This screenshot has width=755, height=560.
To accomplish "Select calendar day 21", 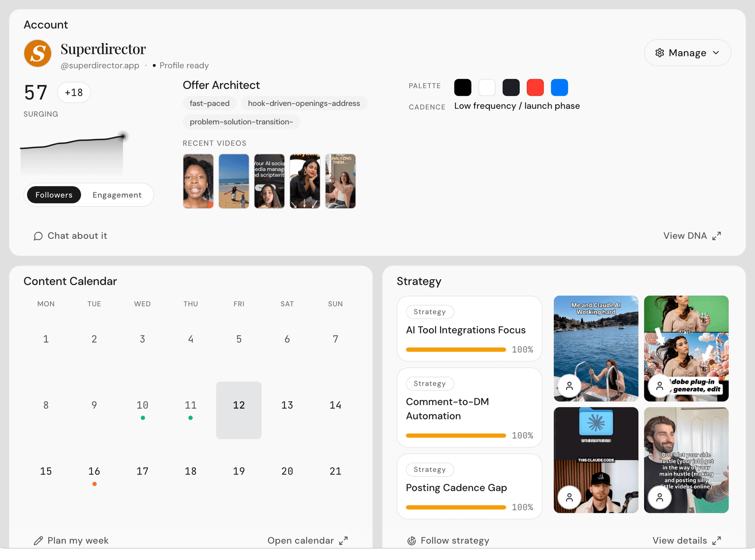I will 335,471.
